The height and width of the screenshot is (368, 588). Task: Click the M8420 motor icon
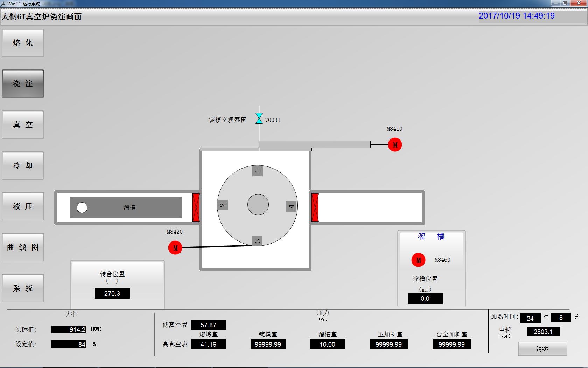point(175,248)
